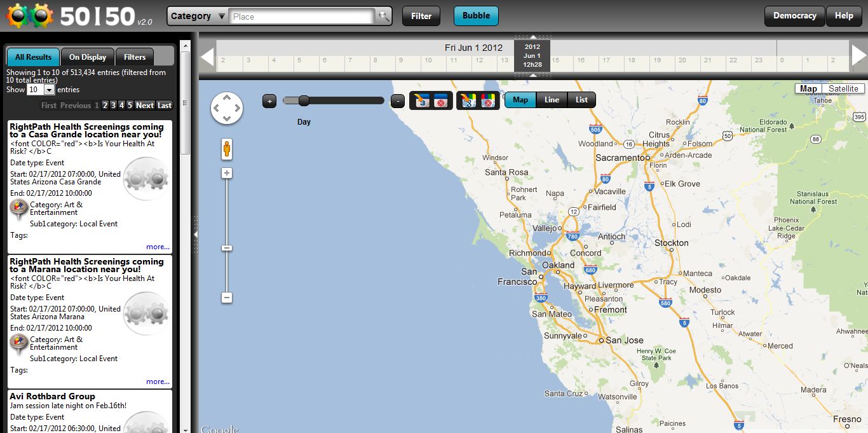Image resolution: width=868 pixels, height=433 pixels.
Task: Click category pin icon in Casa Grande entry
Action: pos(19,209)
